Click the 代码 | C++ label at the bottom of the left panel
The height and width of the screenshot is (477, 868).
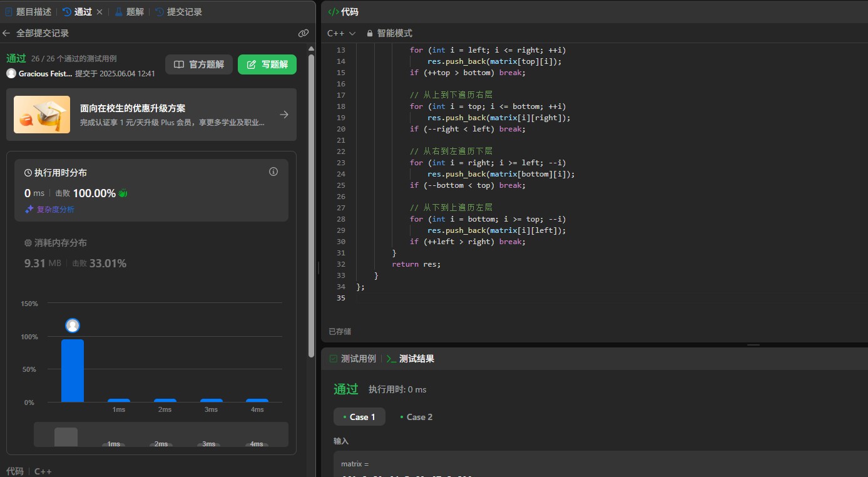tap(29, 471)
